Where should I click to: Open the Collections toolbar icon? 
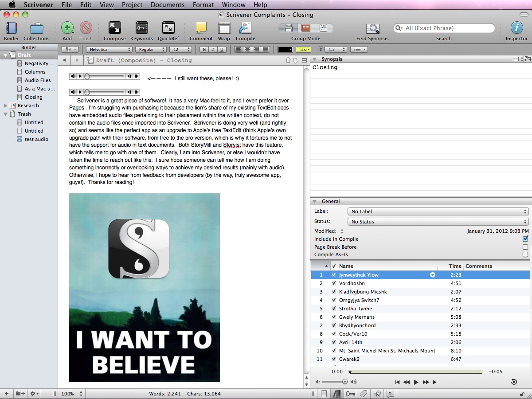(36, 28)
